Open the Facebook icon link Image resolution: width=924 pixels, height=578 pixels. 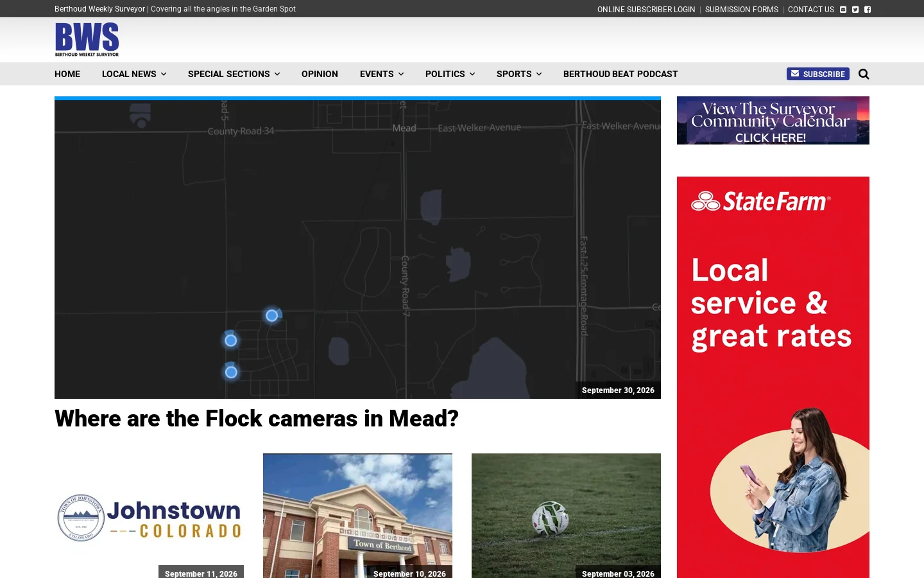pos(868,10)
